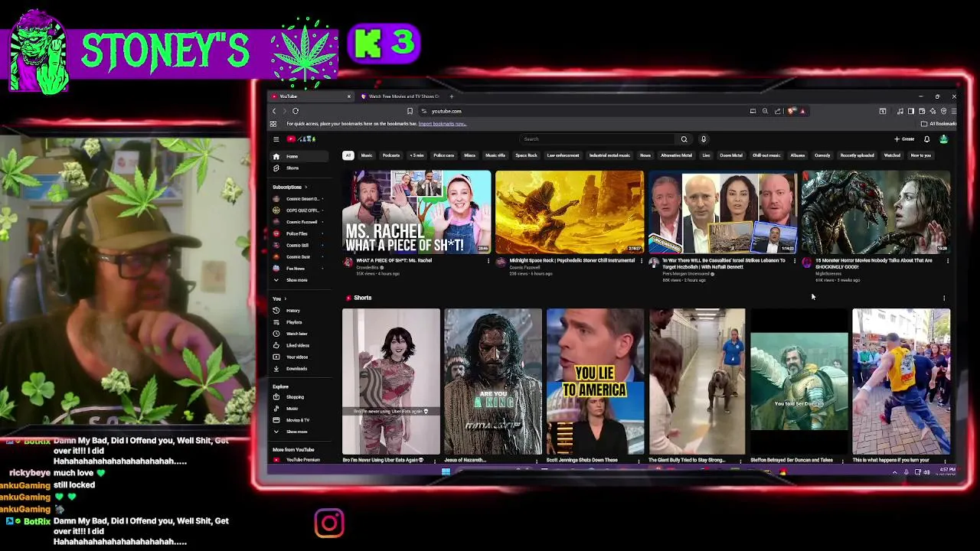Select the All filter chip

(348, 155)
